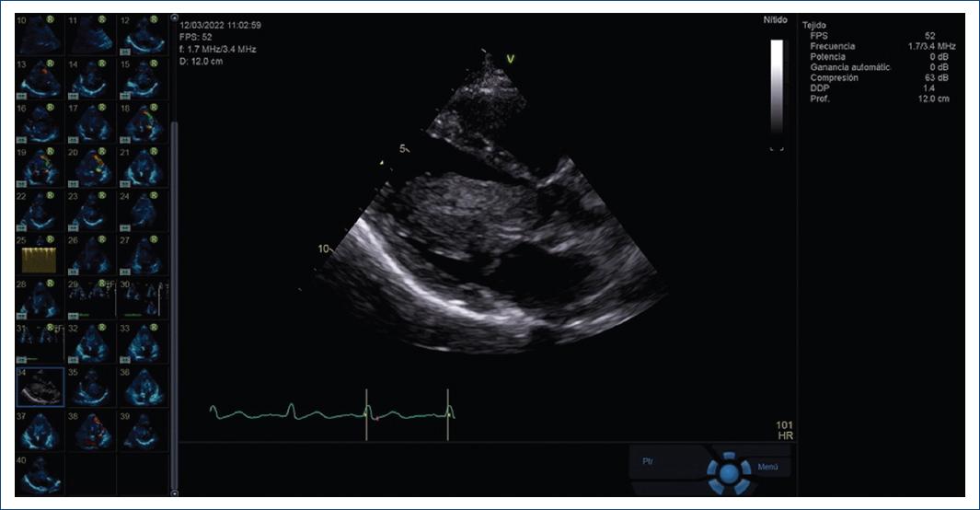The width and height of the screenshot is (980, 510).
Task: Click the ECG trace waveform
Action: pos(331,414)
